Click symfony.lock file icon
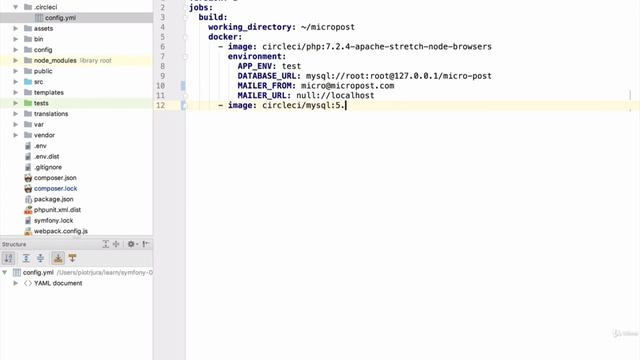 click(x=28, y=220)
